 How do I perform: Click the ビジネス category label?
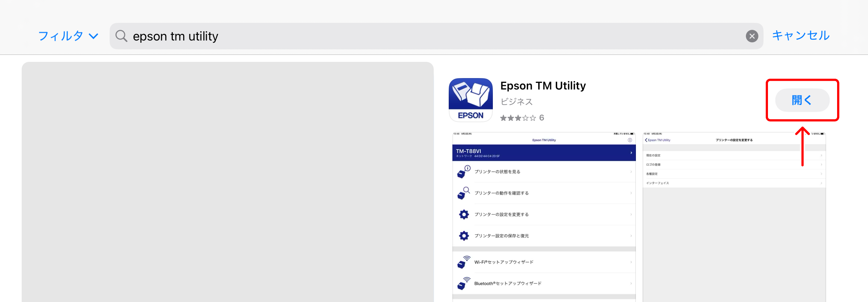pos(516,102)
